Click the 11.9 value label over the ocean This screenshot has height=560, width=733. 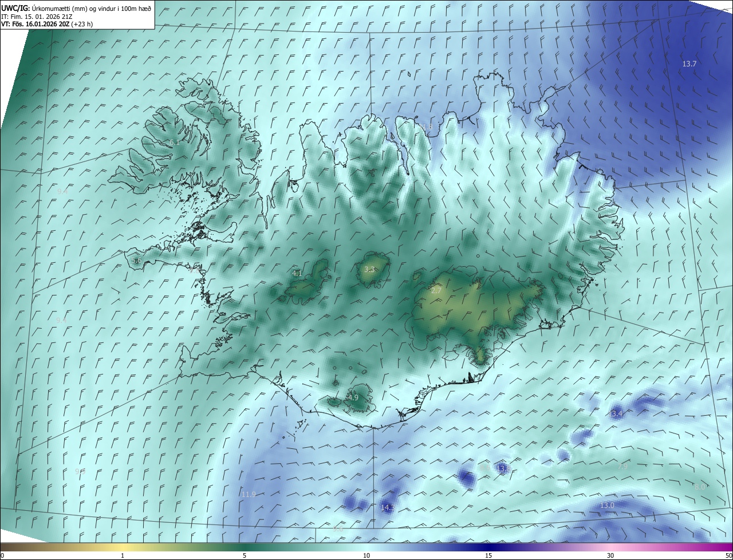point(249,495)
